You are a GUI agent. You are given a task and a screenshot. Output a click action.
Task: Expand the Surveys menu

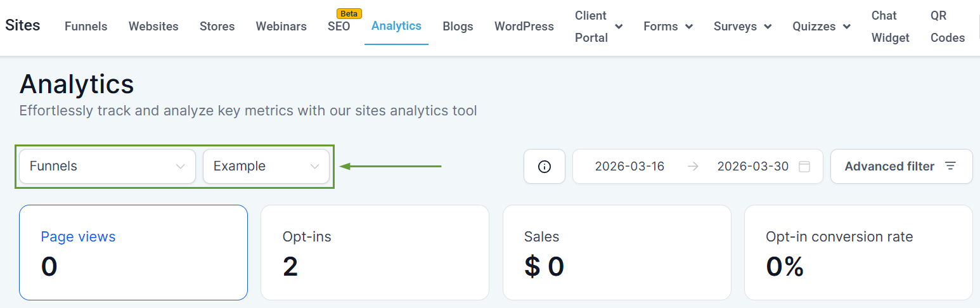click(x=742, y=27)
